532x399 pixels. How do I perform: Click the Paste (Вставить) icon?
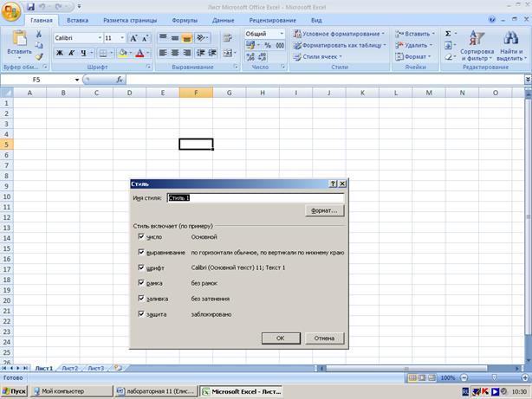coord(19,38)
